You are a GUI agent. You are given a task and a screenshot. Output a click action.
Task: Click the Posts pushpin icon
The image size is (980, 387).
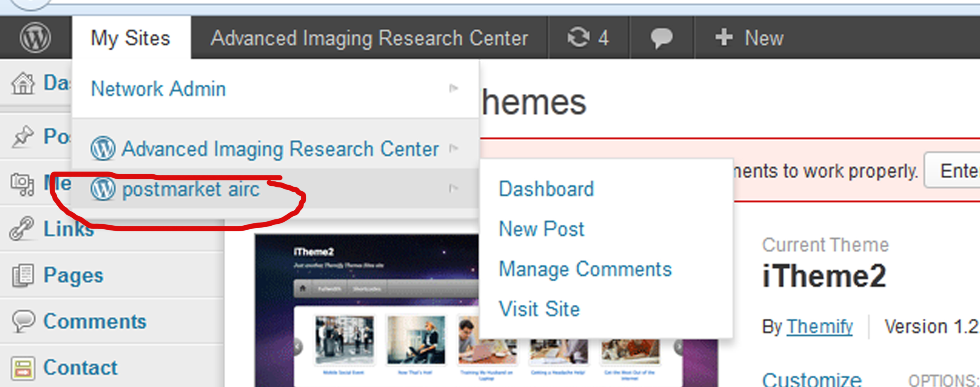tap(23, 137)
